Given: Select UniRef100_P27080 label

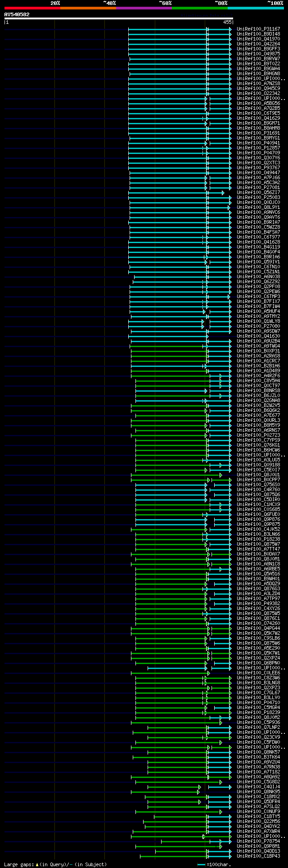Looking at the screenshot, I should coord(258,326).
